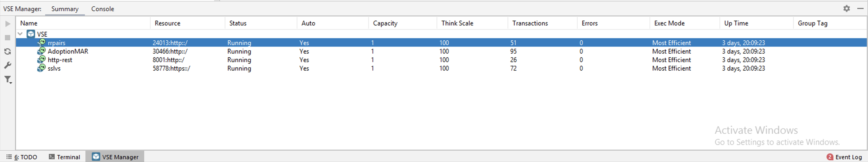Click Most Efficient exec mode for AdoptionMAR
This screenshot has width=868, height=162.
click(x=672, y=51)
